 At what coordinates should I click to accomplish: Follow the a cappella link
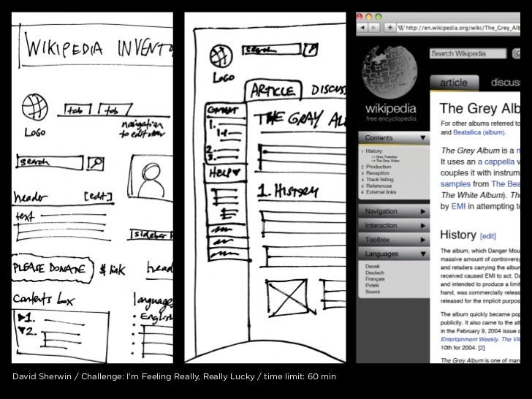[x=496, y=161]
